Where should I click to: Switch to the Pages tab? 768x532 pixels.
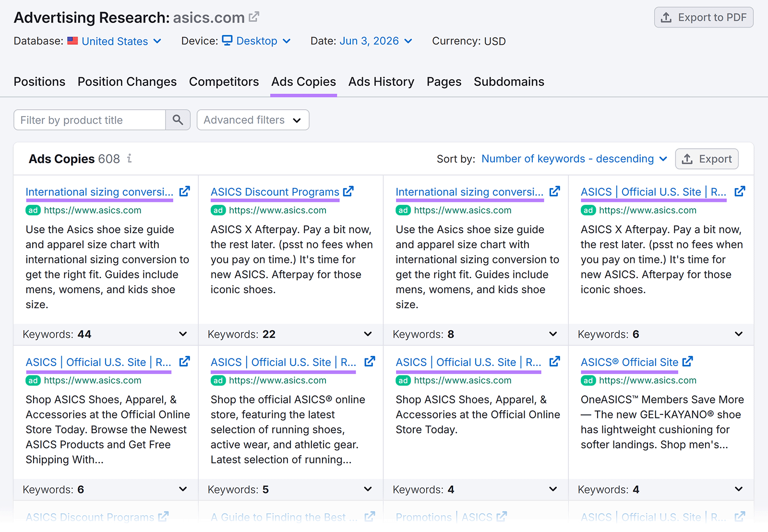[444, 82]
